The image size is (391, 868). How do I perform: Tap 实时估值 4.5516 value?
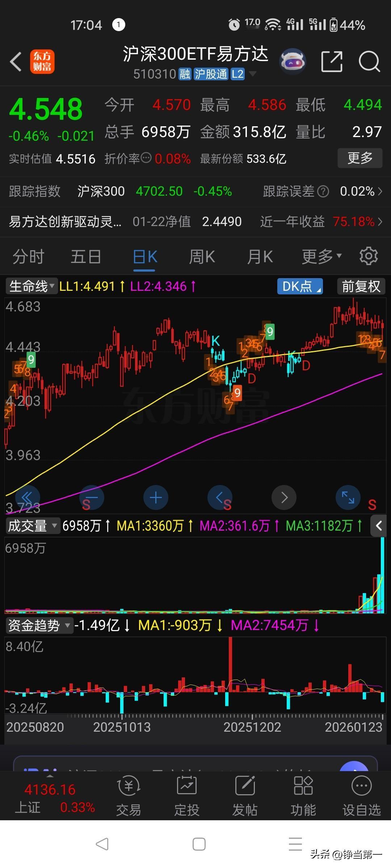pos(52,159)
